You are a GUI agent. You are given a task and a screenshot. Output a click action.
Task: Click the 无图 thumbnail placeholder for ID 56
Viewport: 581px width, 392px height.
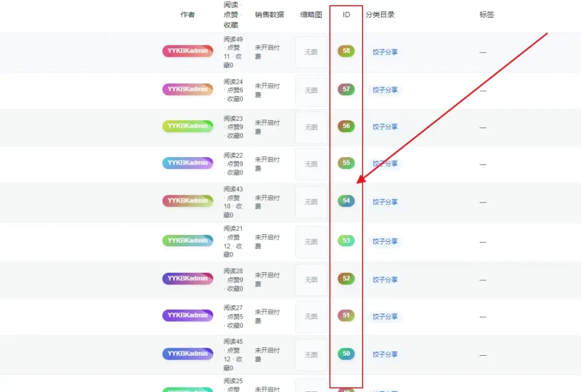[x=310, y=127]
